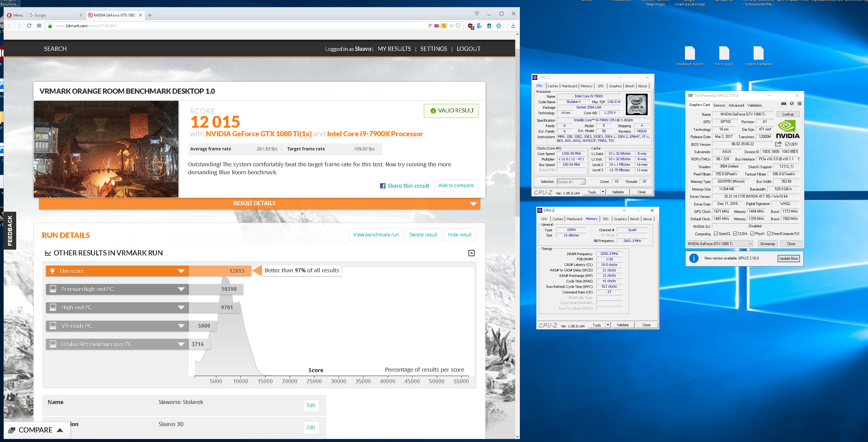Screen dimensions: 868x442
Task: Toggle the OpenCL checkbox
Action: click(x=716, y=234)
